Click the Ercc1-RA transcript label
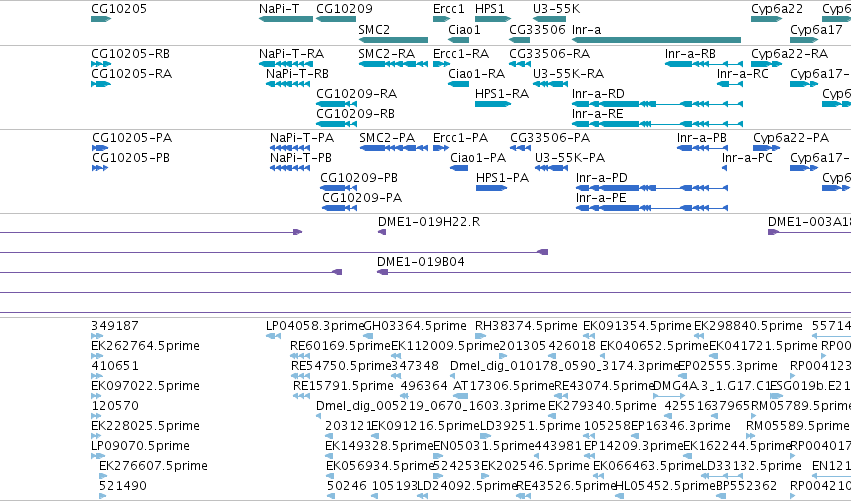This screenshot has width=851, height=501. tap(461, 54)
